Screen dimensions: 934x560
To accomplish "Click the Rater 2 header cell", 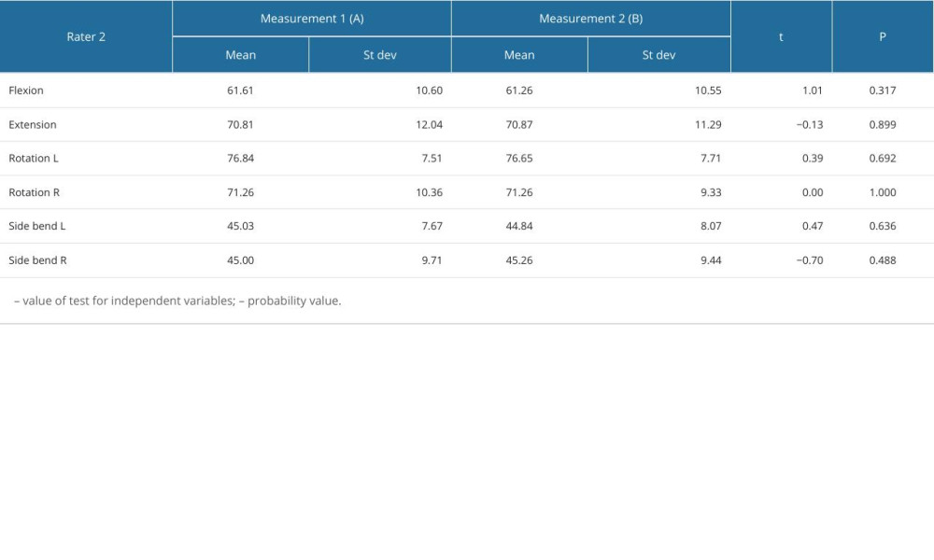I will tap(86, 37).
